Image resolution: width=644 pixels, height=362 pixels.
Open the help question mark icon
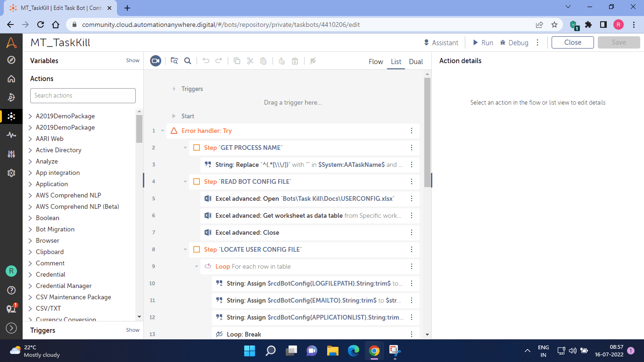click(11, 290)
